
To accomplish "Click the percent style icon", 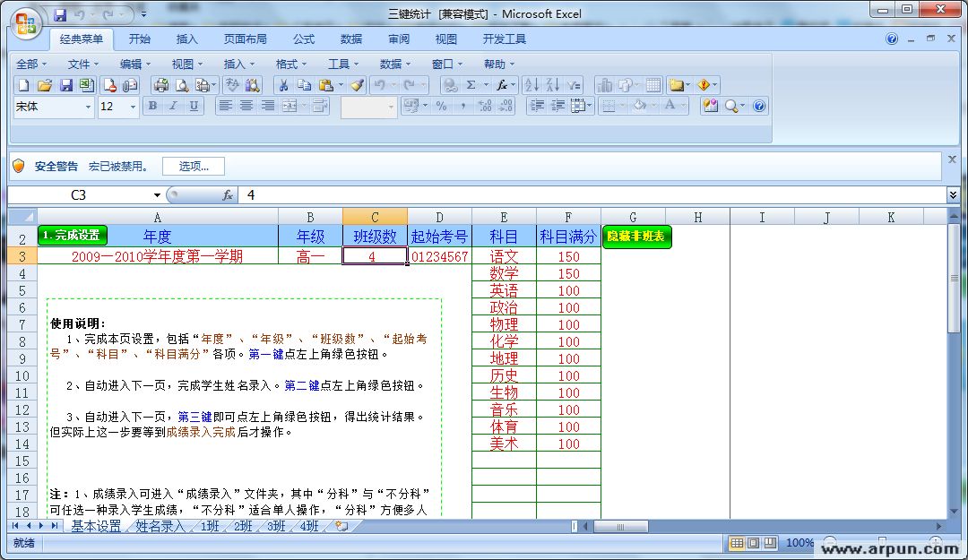I will 441,106.
